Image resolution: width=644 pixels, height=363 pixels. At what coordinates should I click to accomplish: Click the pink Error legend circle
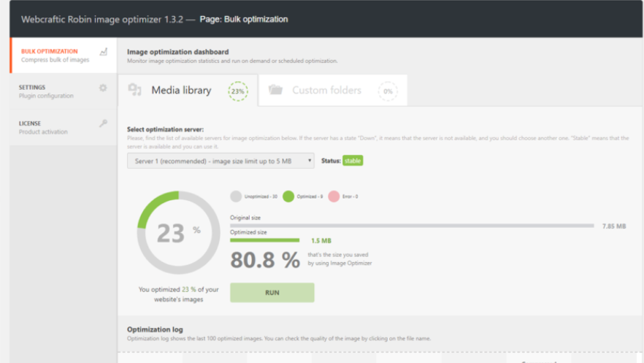334,196
